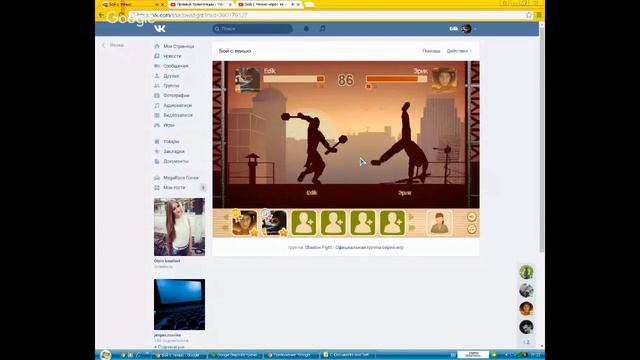Click opponent Эрик's avatar in the game

(444, 79)
